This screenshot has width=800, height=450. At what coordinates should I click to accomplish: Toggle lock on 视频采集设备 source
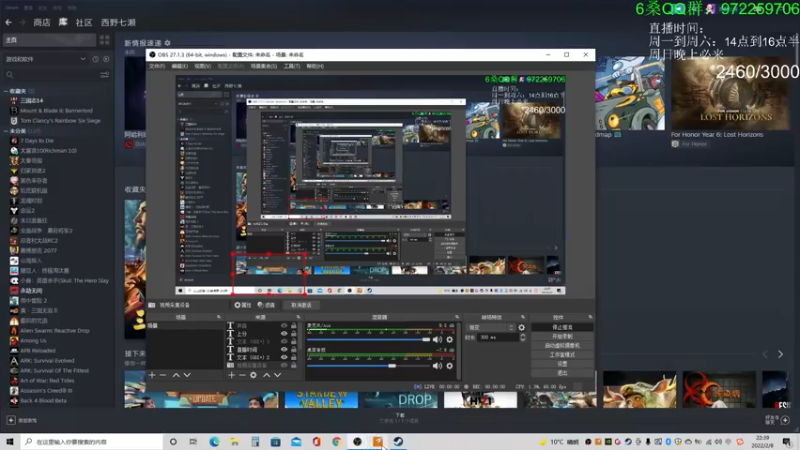point(293,365)
